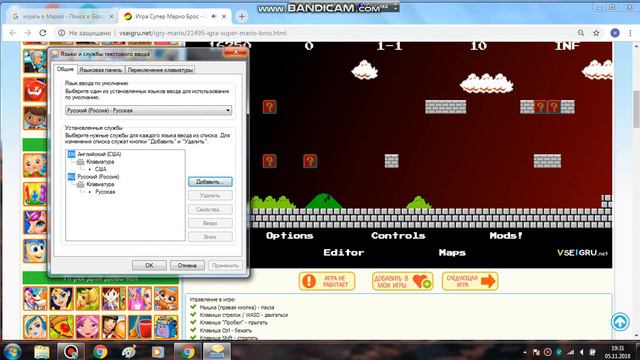Reload the page in Chrome
This screenshot has height=360, width=640.
click(x=43, y=33)
